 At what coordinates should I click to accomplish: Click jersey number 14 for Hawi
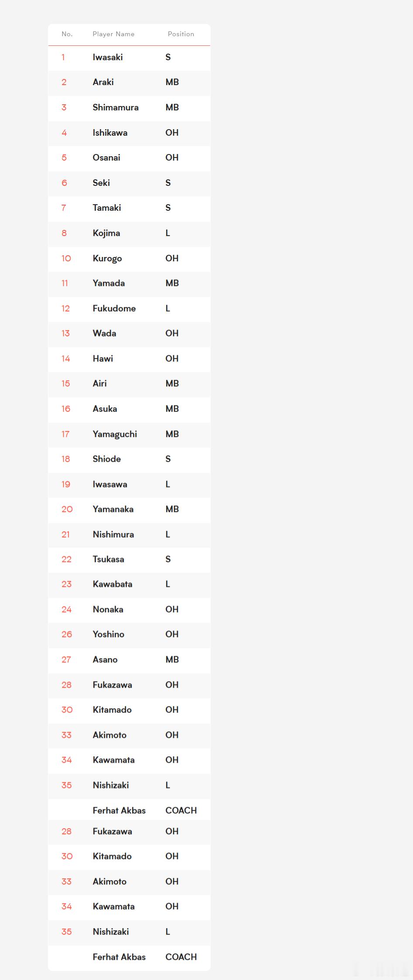[x=66, y=359]
